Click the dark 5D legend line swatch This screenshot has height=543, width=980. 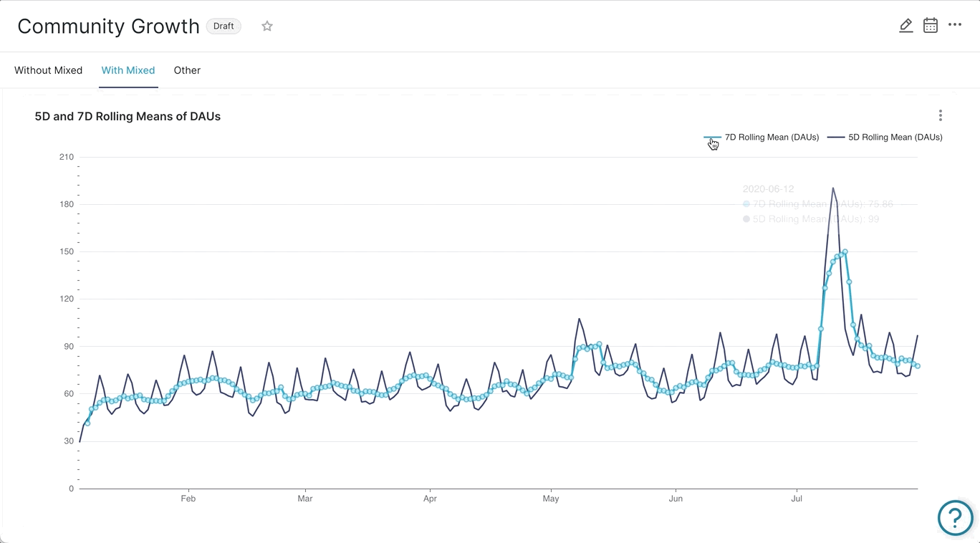835,138
